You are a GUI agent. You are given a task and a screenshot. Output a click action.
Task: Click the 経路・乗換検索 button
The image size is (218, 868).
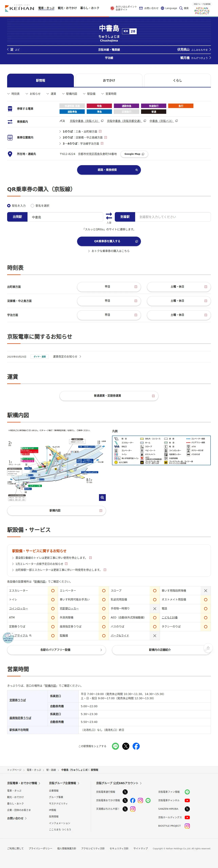(109, 170)
